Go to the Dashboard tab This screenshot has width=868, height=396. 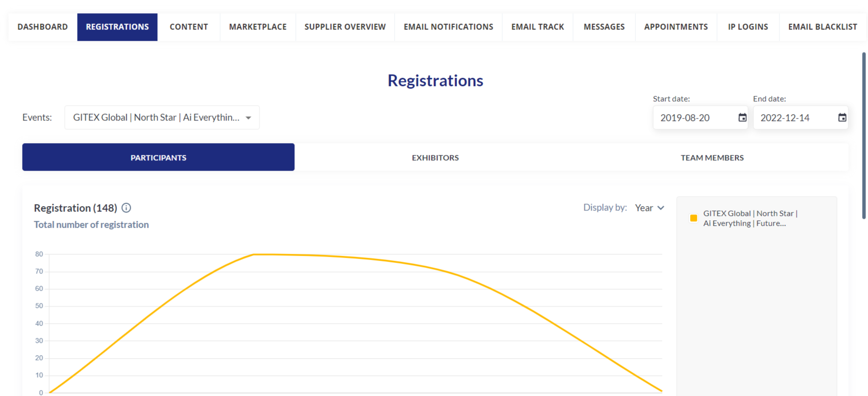tap(43, 27)
